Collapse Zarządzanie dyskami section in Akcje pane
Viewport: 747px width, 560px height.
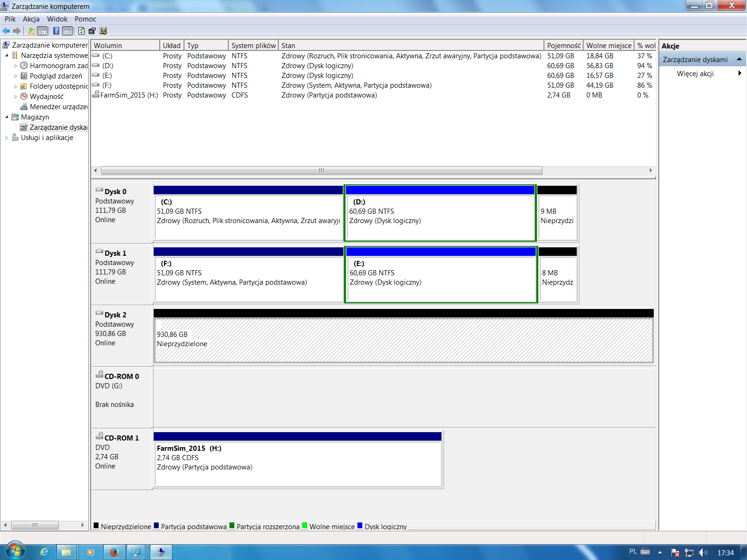tap(739, 59)
